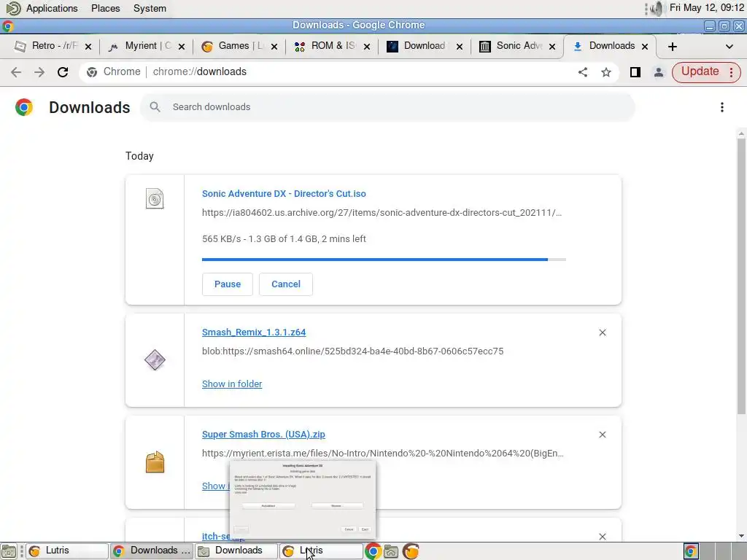Click the show desktop icon
This screenshot has width=747, height=560.
point(9,551)
